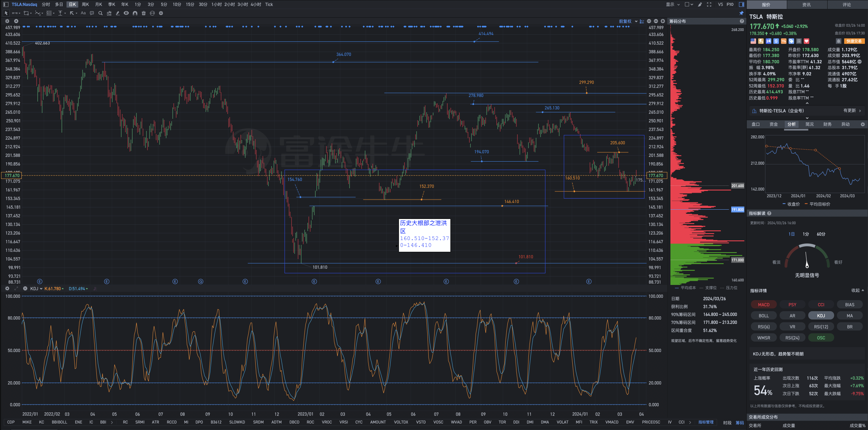
Task: Collapse main chart with up-arrow circle
Action: pos(16,21)
